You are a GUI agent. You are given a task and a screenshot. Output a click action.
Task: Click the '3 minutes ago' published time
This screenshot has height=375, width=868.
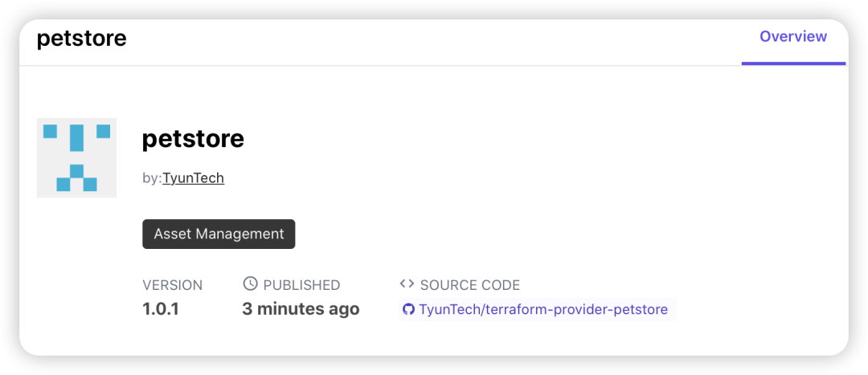coord(301,309)
